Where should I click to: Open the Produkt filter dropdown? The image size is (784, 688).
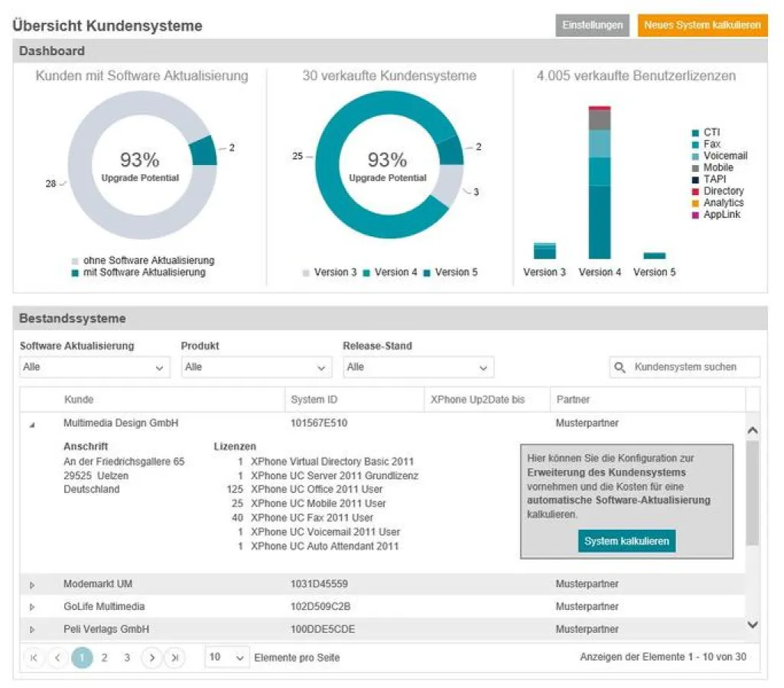tap(256, 368)
